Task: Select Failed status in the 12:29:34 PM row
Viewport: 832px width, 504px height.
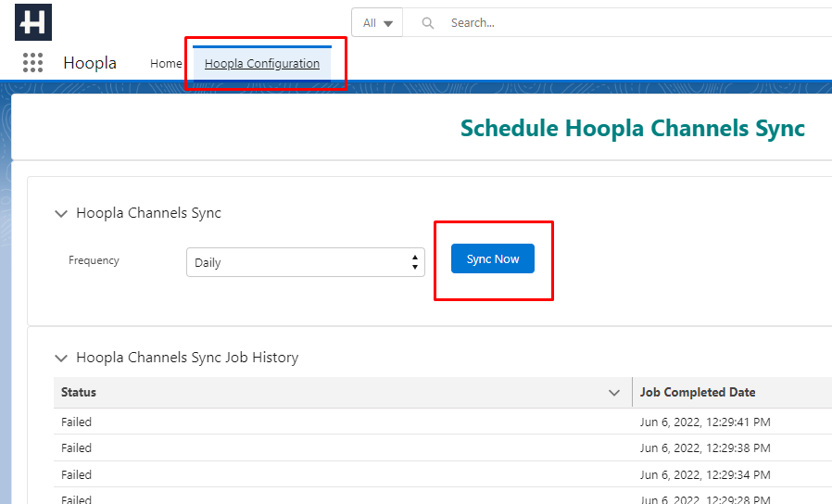Action: pos(76,474)
